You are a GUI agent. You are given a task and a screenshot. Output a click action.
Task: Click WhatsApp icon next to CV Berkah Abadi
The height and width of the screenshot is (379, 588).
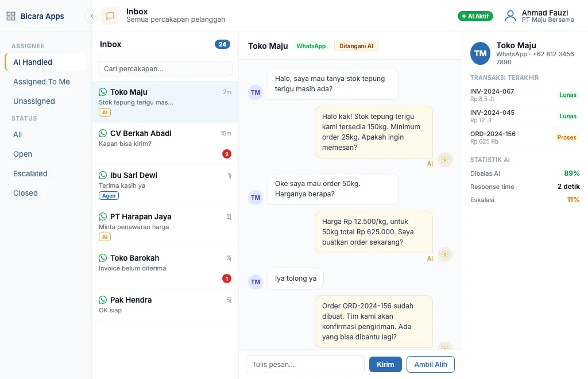(103, 133)
